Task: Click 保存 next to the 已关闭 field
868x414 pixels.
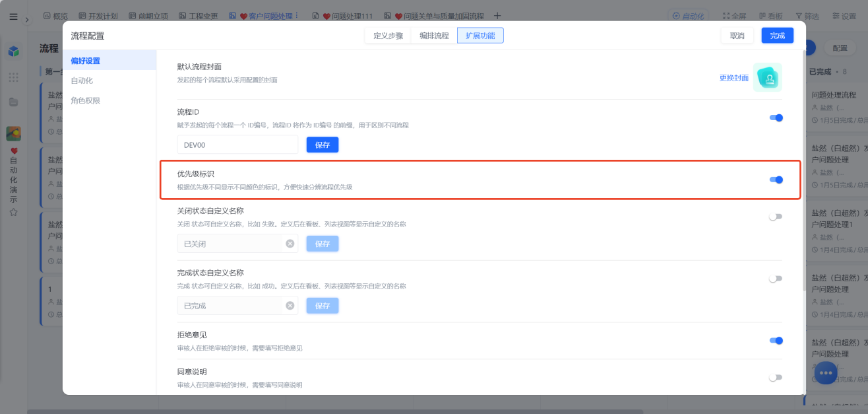Action: click(323, 244)
